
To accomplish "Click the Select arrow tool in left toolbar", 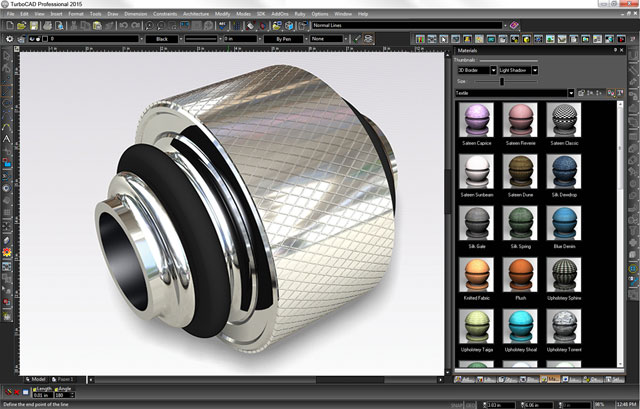I will 6,55.
